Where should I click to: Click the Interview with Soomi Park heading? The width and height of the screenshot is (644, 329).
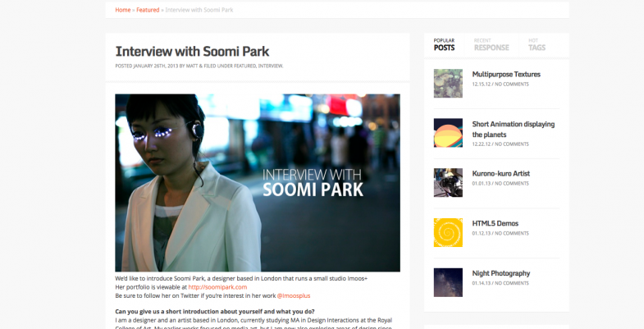pyautogui.click(x=192, y=51)
